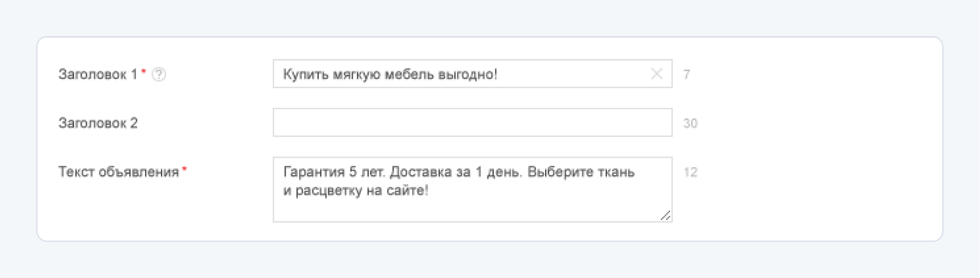Place cursor on the word Гарантия
The image size is (980, 278).
coord(314,172)
